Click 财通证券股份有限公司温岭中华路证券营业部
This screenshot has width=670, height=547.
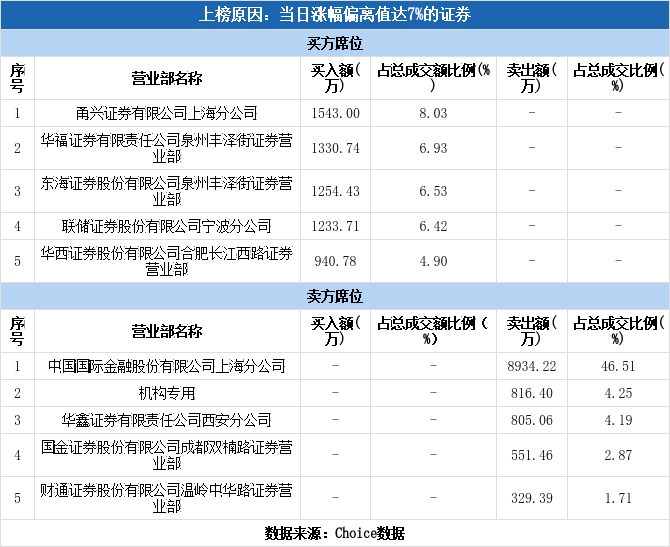click(x=167, y=498)
